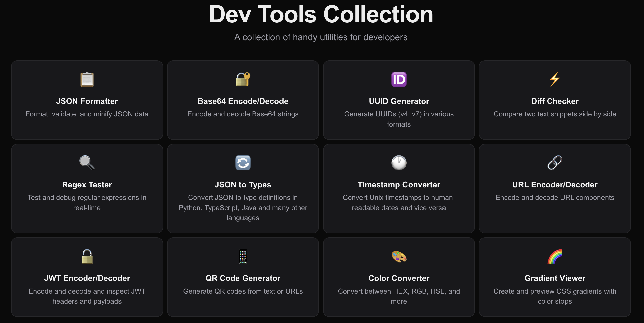The image size is (644, 323).
Task: Click the paint palette Color Converter icon
Action: point(399,257)
